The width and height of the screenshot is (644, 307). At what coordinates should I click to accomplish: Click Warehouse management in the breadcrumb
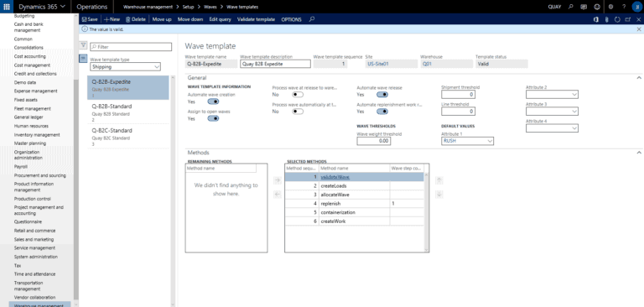tap(148, 7)
